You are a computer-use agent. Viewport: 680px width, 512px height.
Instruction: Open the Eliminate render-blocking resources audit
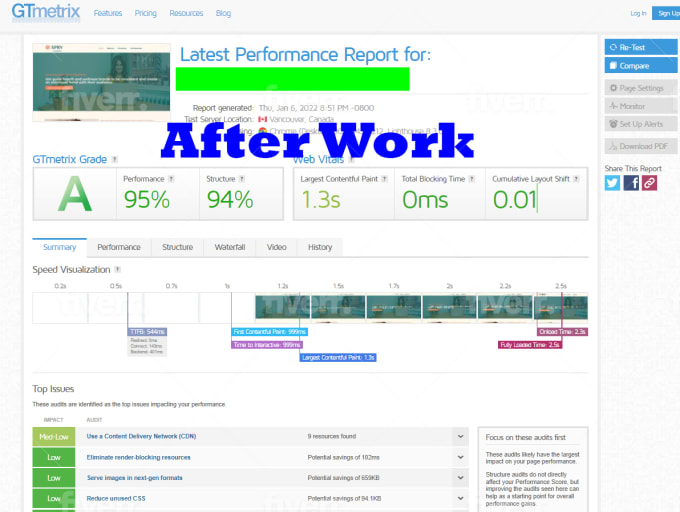[x=138, y=457]
